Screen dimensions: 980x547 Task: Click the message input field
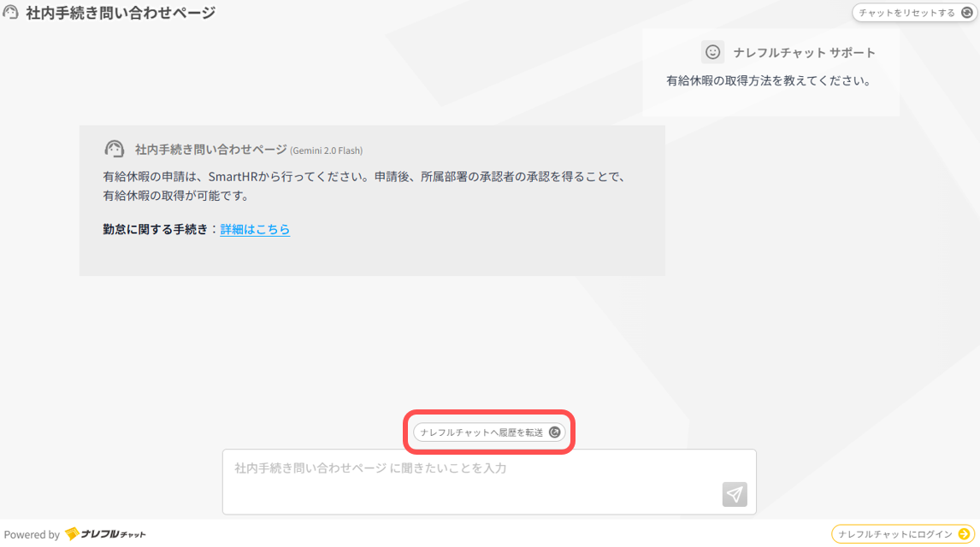point(488,482)
